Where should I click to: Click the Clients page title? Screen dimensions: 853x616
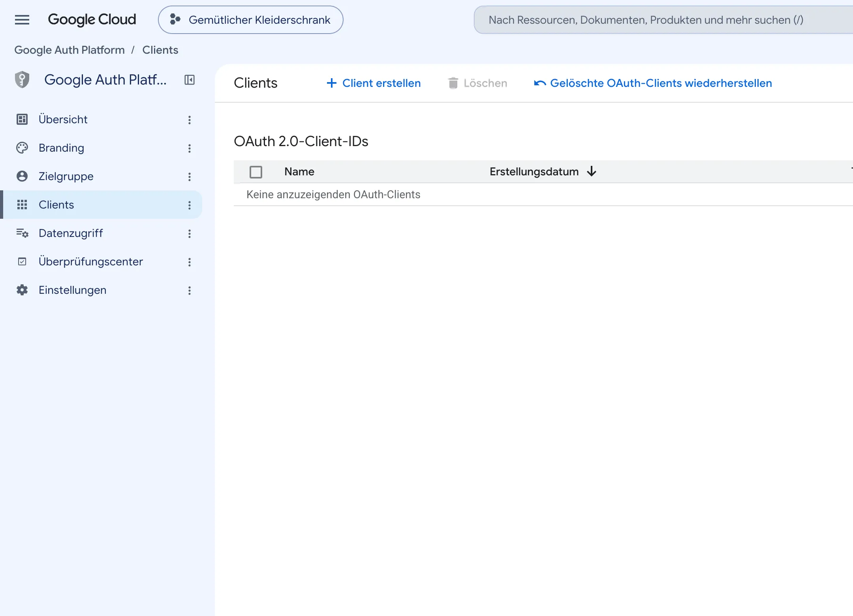click(x=256, y=83)
